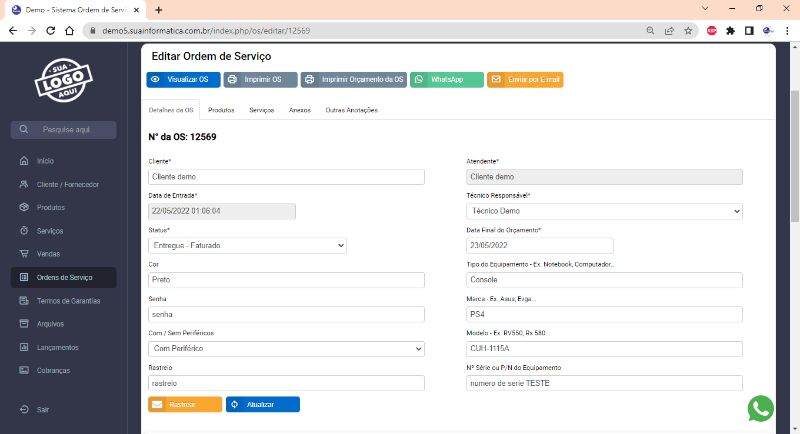Expand the Status dropdown

tap(247, 245)
